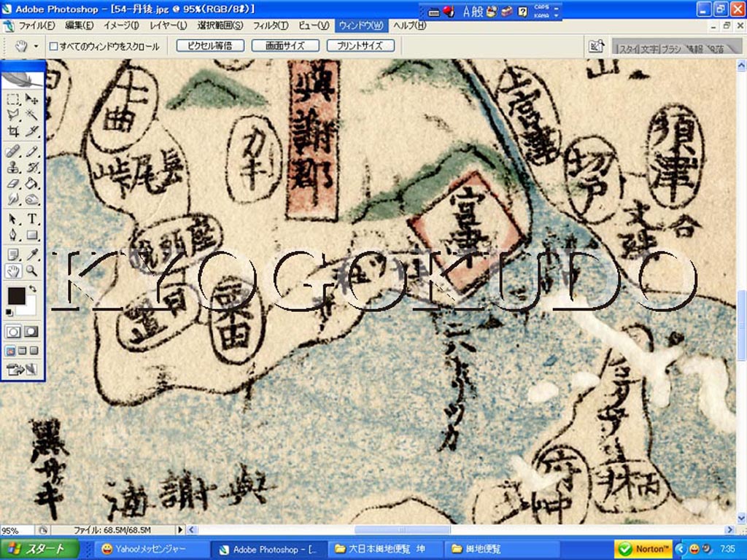The width and height of the screenshot is (747, 560).
Task: Open the ブラシ tab in palette well
Action: point(671,49)
